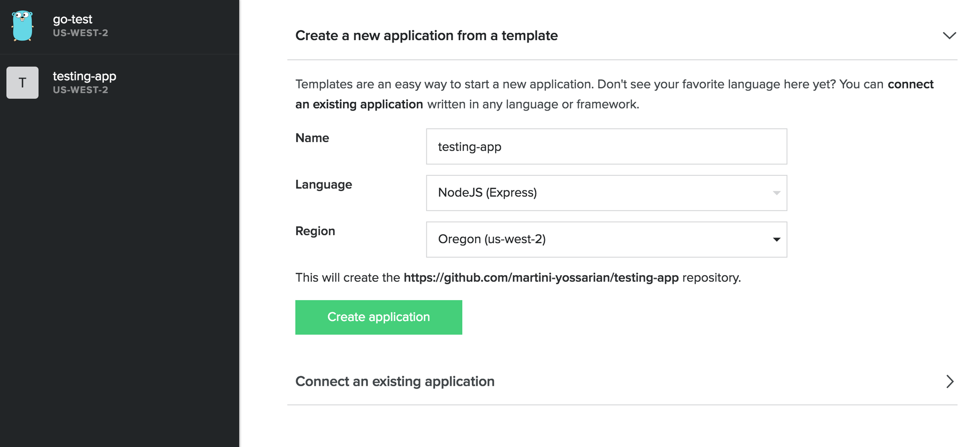Screen dimensions: 980x447
Task: Expand the section using the right chevron
Action: point(950,381)
